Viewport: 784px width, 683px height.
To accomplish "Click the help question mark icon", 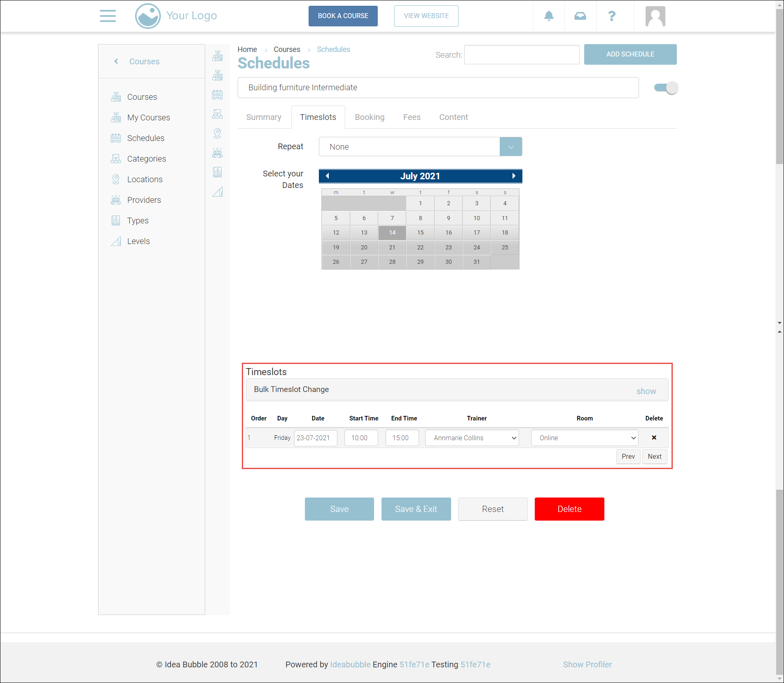I will coord(612,16).
